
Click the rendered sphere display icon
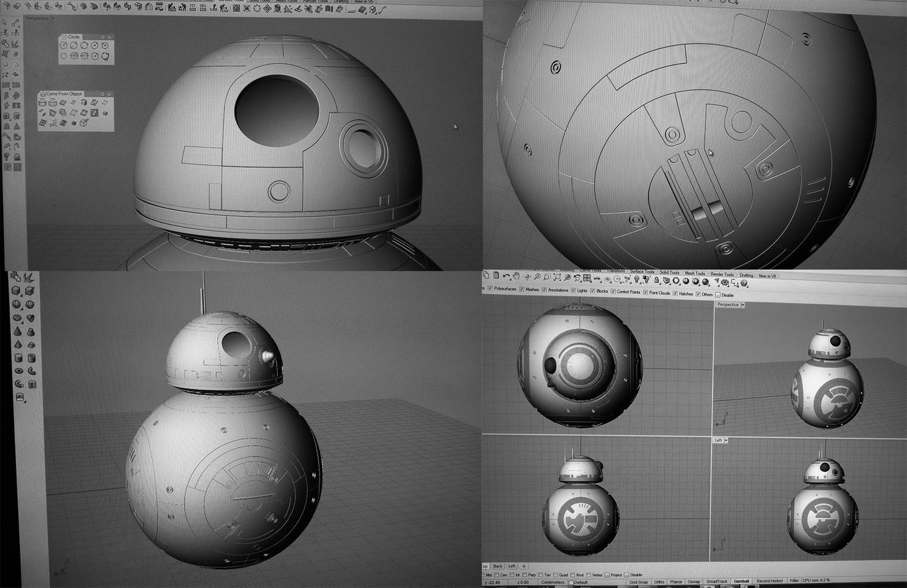(705, 282)
